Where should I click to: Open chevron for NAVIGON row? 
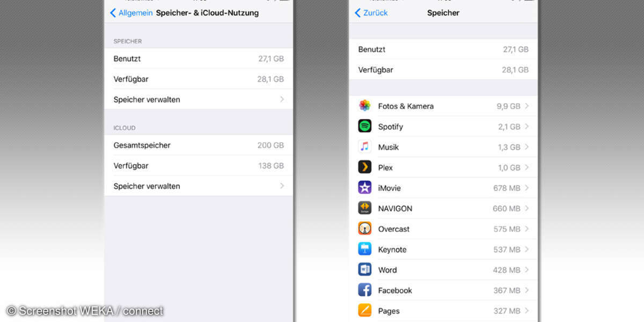527,208
